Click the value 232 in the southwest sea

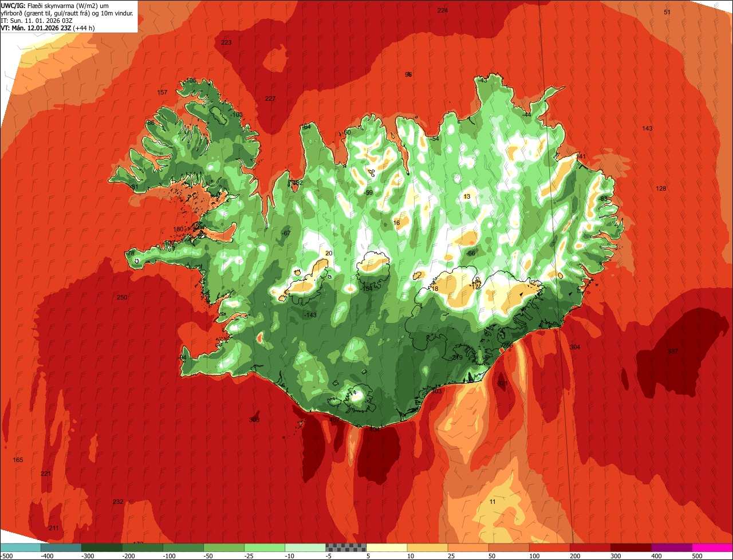click(x=118, y=502)
